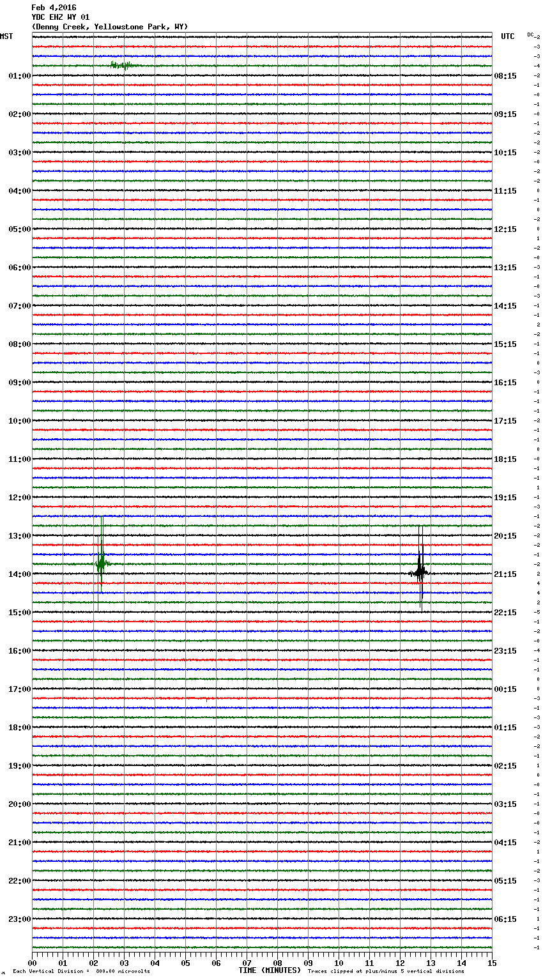Select the 23:00 MST row label
The image size is (543, 980).
tap(19, 919)
